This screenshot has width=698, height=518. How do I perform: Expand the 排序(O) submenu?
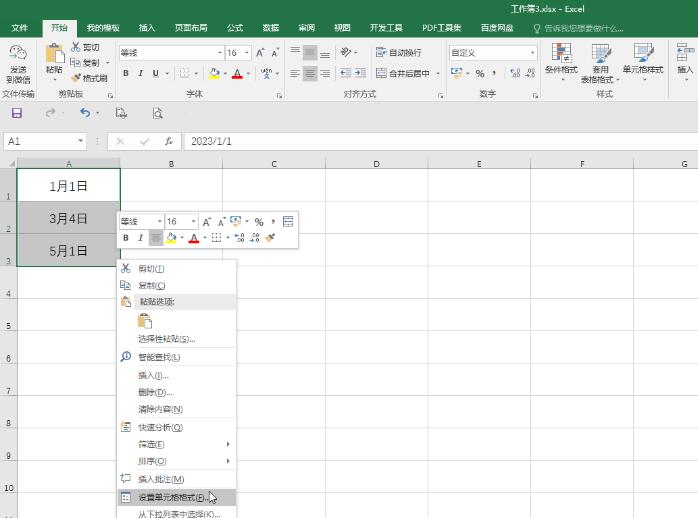(176, 461)
